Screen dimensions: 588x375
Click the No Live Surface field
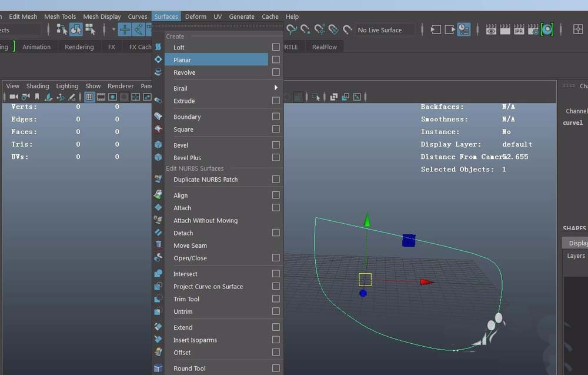384,30
